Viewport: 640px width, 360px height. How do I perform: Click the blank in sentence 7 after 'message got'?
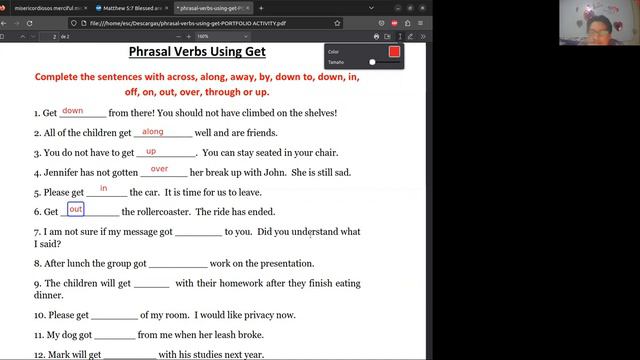[198, 232]
